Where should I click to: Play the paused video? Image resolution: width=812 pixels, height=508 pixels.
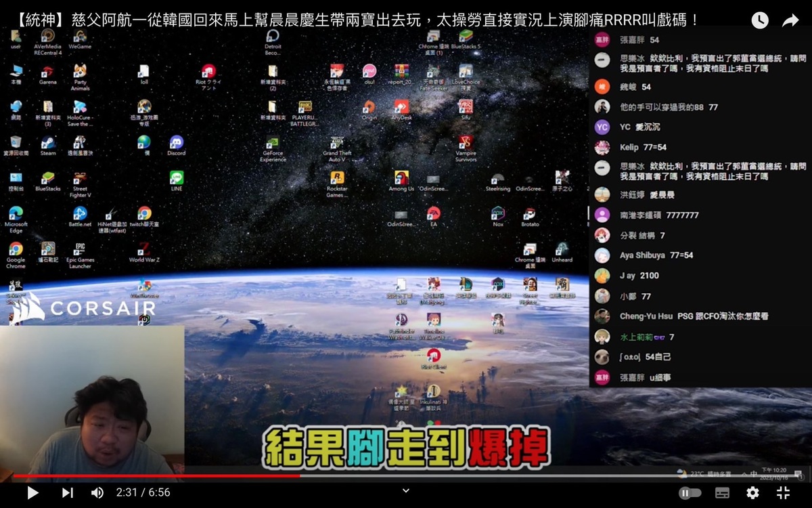(32, 492)
